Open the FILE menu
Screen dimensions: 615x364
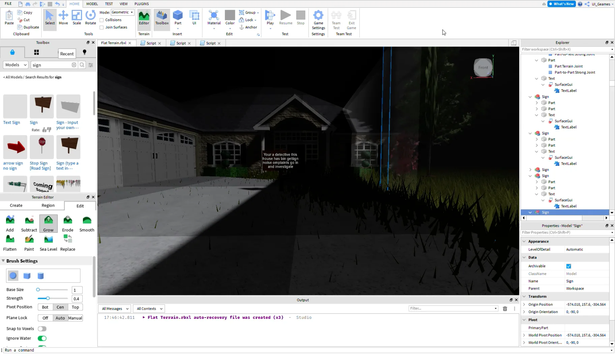pyautogui.click(x=8, y=4)
